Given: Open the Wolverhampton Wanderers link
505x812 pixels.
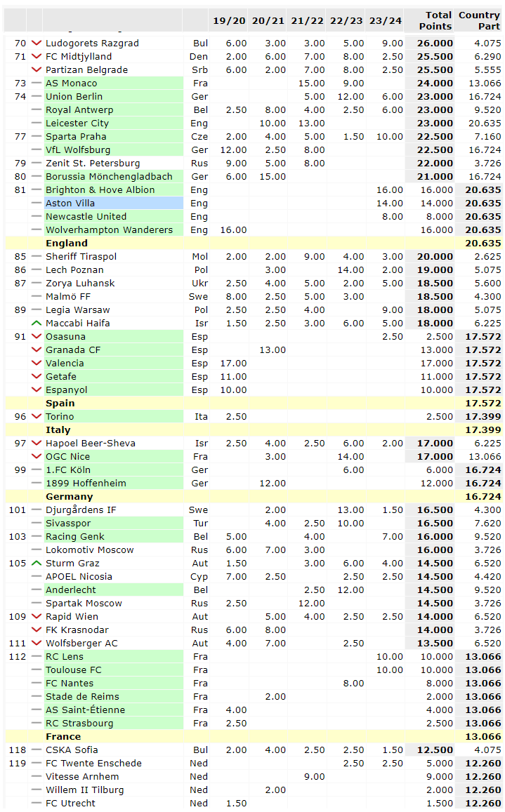Looking at the screenshot, I should pyautogui.click(x=109, y=230).
